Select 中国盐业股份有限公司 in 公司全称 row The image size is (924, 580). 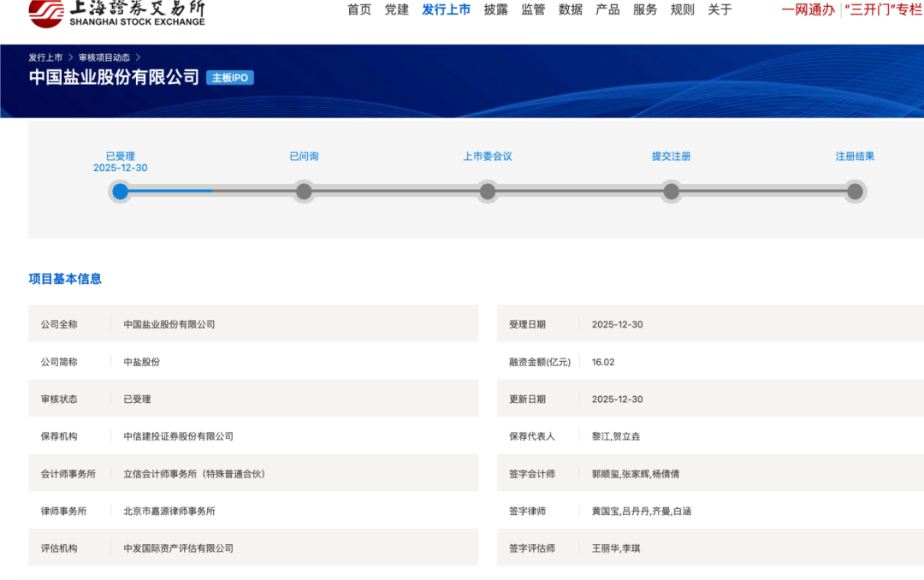pyautogui.click(x=169, y=324)
